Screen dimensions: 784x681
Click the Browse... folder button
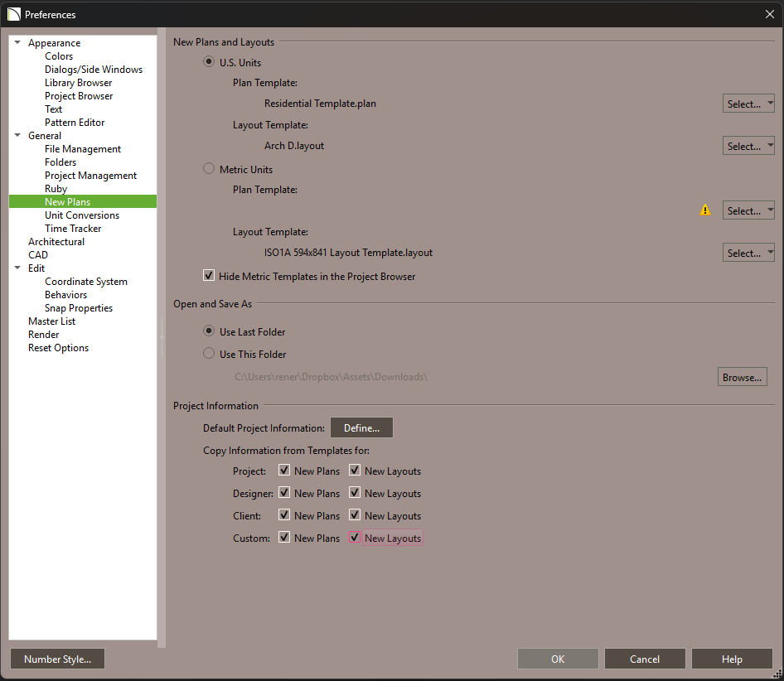pos(742,377)
